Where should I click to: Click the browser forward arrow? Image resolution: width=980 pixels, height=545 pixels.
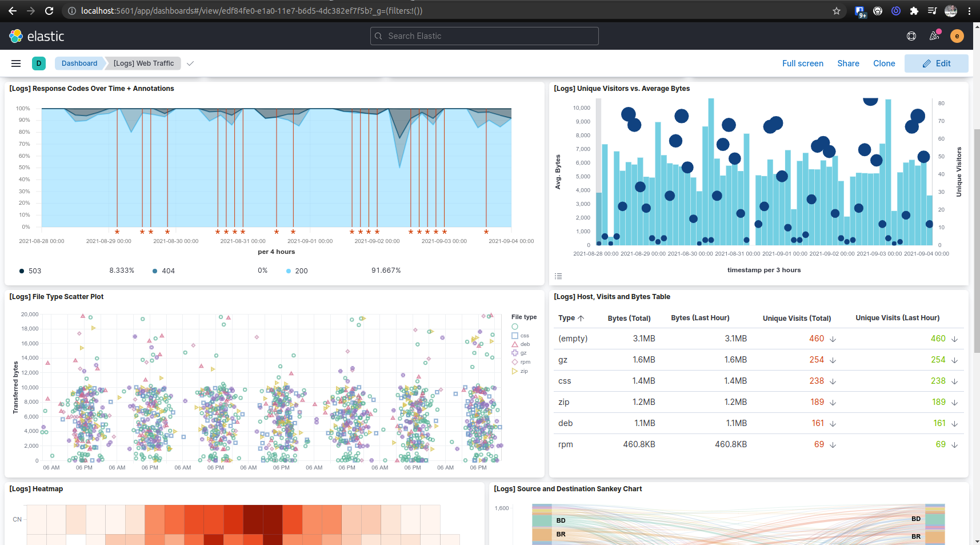[31, 11]
